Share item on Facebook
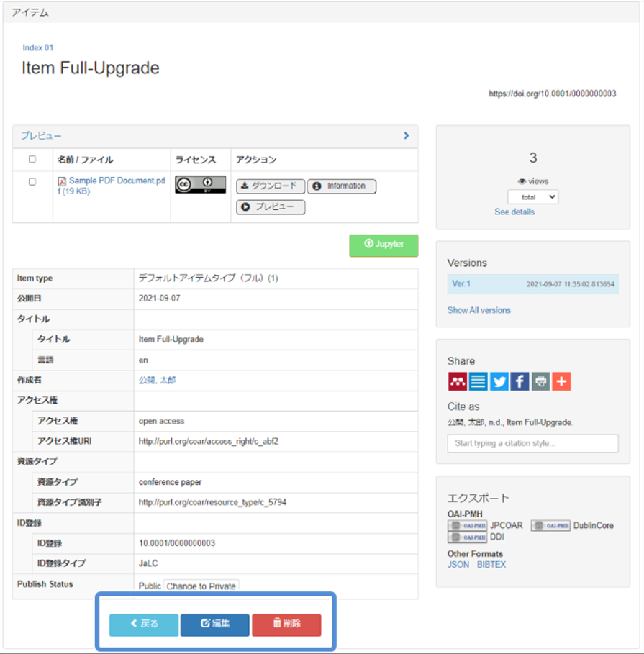The image size is (644, 654). [x=520, y=381]
